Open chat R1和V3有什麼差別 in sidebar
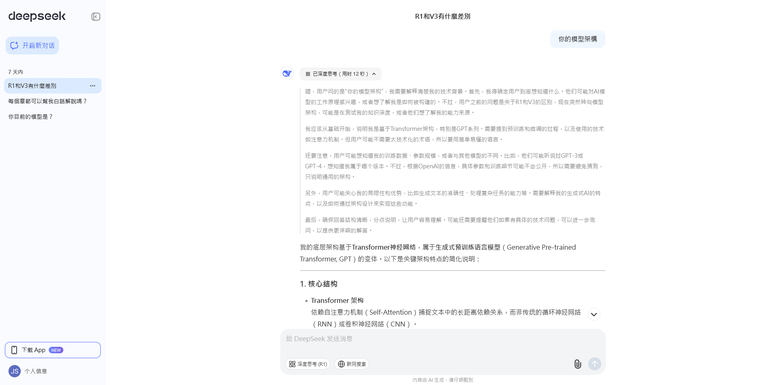Image resolution: width=780 pixels, height=385 pixels. (x=53, y=86)
